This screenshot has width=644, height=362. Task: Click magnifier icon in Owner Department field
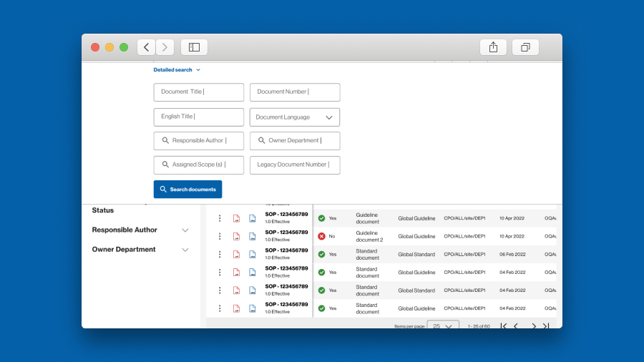tap(261, 140)
